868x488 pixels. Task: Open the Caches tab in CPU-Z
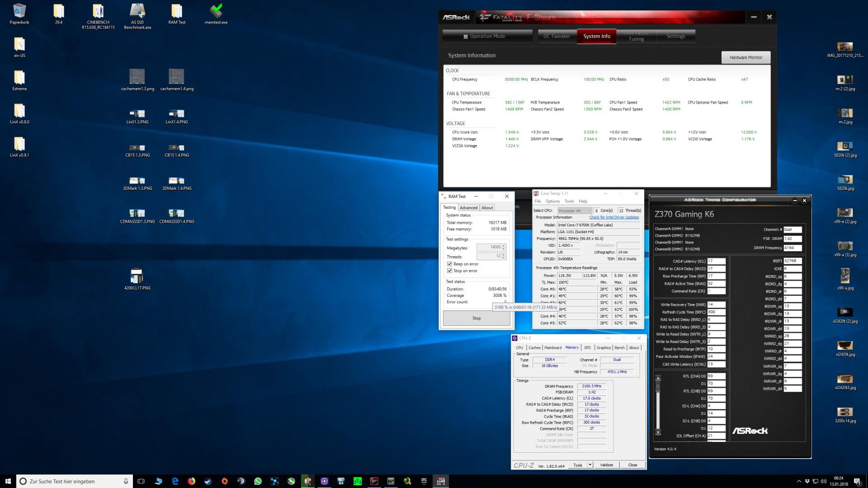click(534, 347)
